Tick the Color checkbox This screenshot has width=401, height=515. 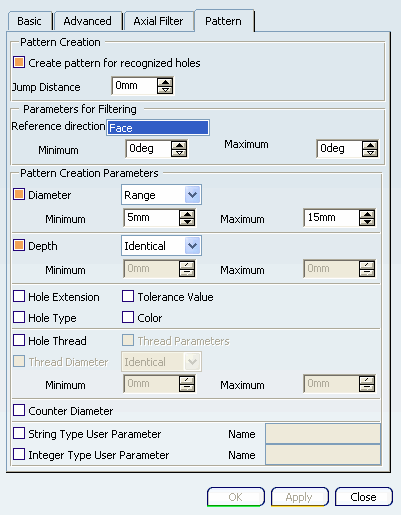pos(128,317)
